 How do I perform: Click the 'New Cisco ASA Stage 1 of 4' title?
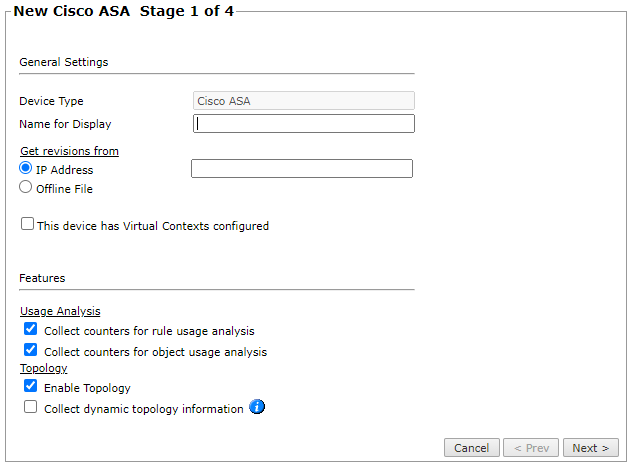(122, 12)
